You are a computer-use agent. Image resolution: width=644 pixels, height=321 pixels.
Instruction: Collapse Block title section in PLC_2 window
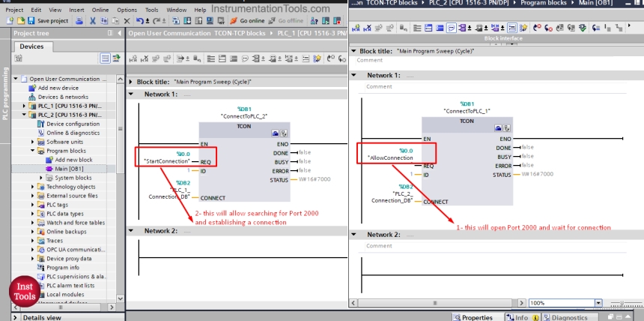click(353, 52)
